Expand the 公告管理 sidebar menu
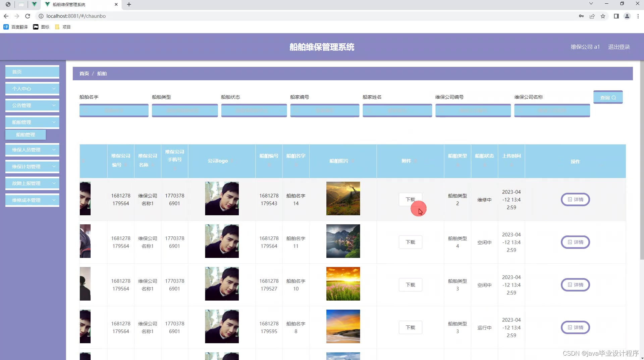Image resolution: width=644 pixels, height=360 pixels. [x=32, y=105]
